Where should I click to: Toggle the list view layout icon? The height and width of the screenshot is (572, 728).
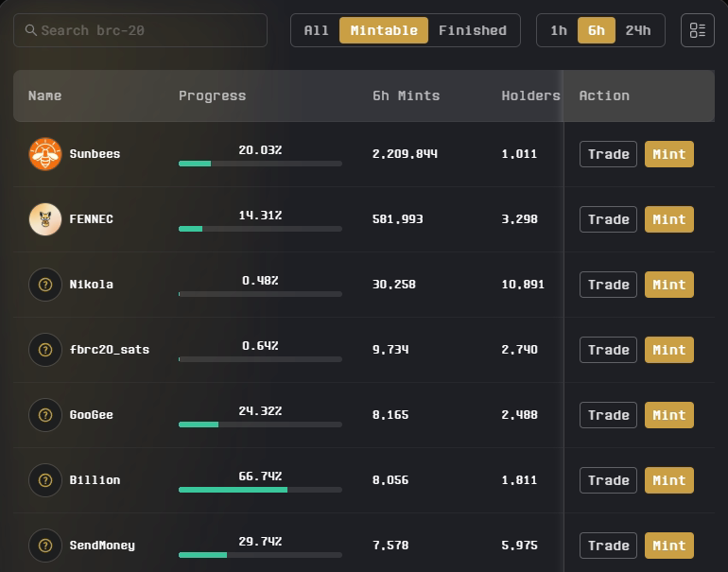tap(698, 30)
